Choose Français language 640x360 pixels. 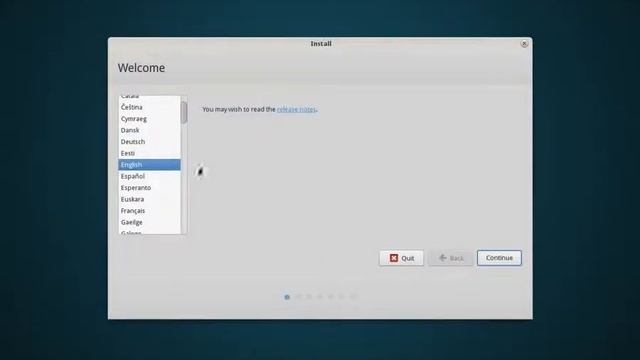[149, 211]
